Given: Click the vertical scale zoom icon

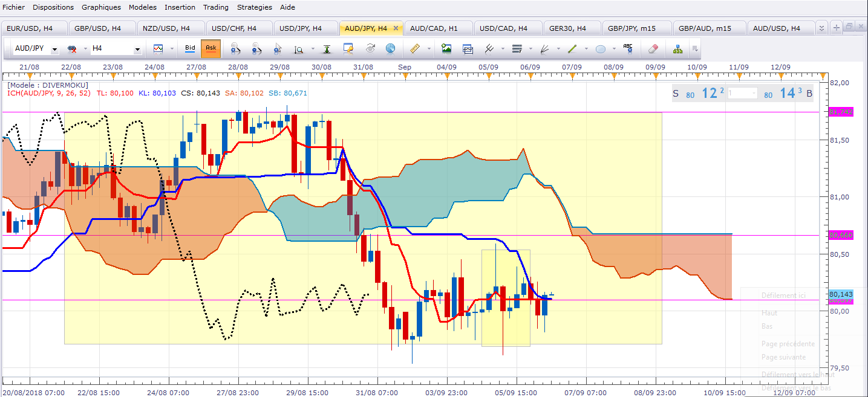Looking at the screenshot, I should (299, 49).
